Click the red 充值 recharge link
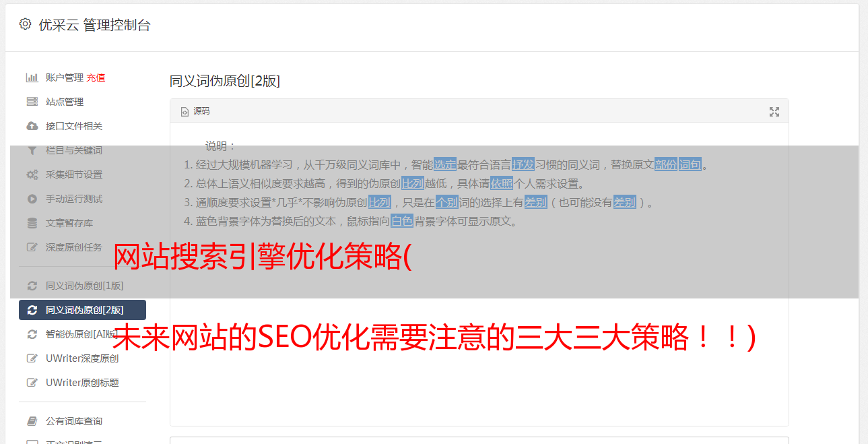Image resolution: width=868 pixels, height=444 pixels. (x=96, y=77)
